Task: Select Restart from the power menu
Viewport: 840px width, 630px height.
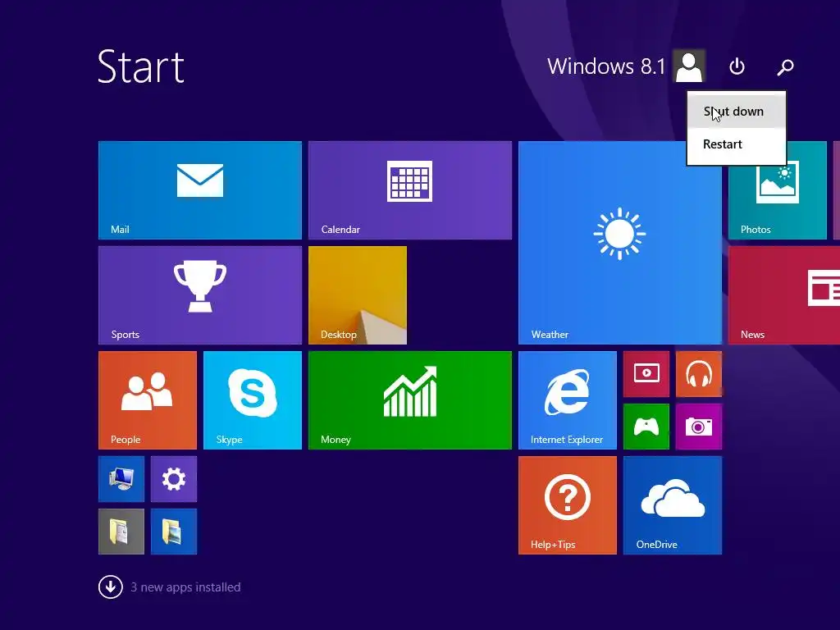Action: click(737, 144)
